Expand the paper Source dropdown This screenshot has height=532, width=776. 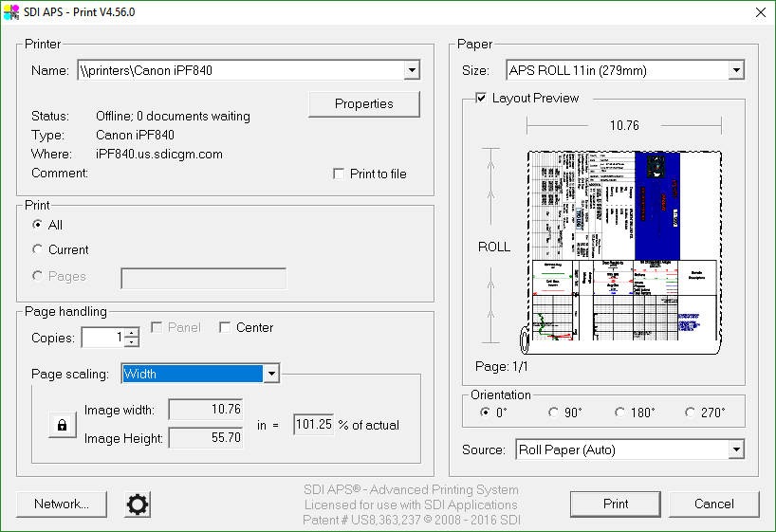[736, 449]
